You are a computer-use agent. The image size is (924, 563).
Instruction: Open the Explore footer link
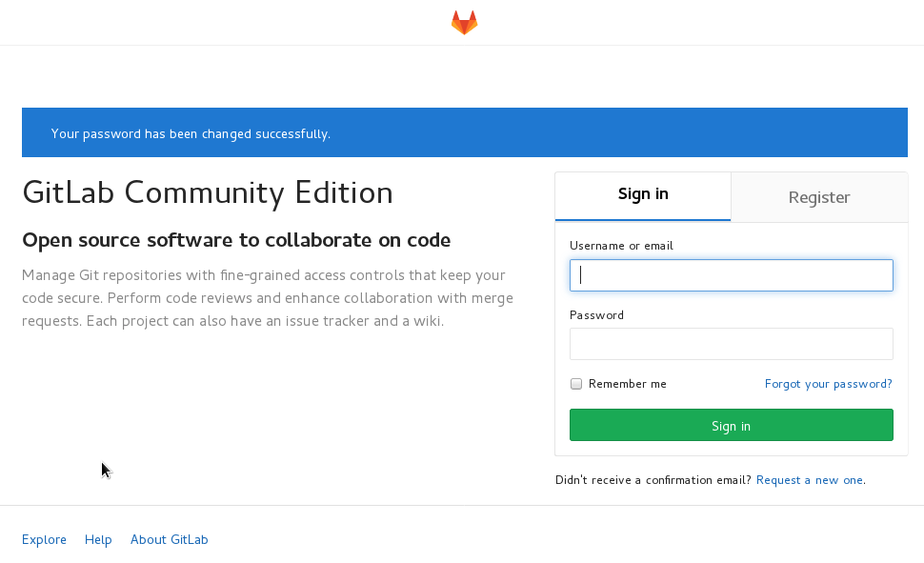(x=44, y=539)
